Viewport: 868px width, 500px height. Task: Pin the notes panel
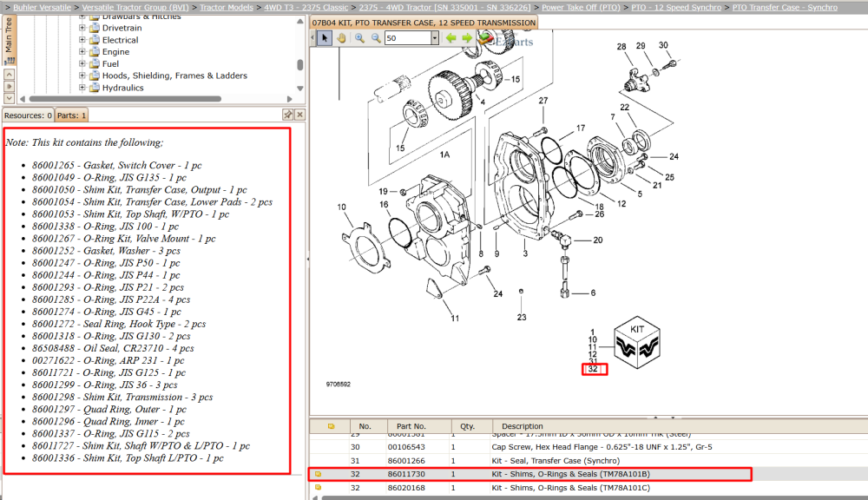click(288, 115)
